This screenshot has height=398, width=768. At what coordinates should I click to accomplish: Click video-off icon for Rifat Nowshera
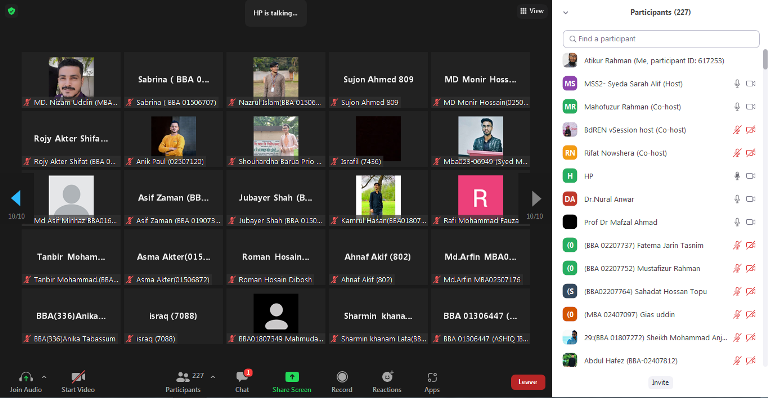(750, 153)
